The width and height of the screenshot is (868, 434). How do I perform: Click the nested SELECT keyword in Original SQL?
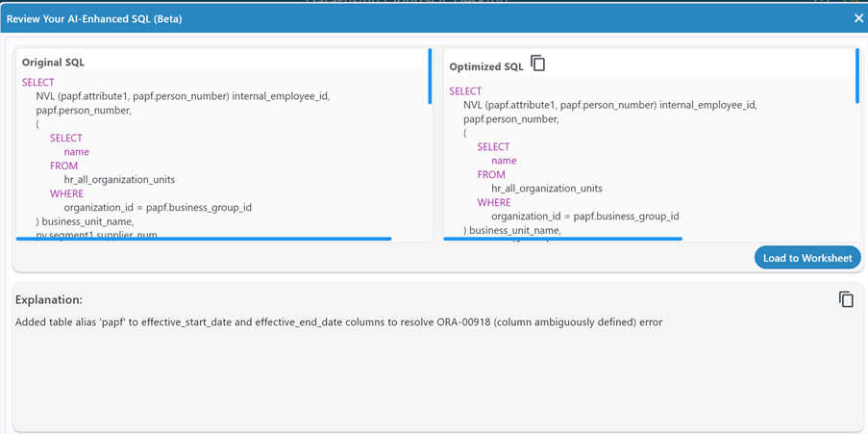66,138
